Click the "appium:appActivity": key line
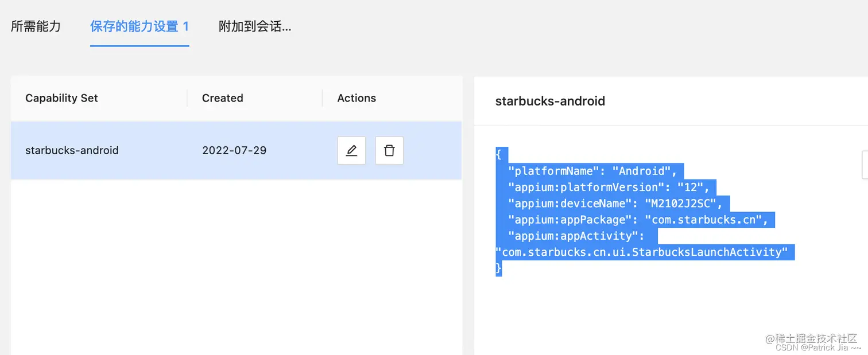 (x=576, y=236)
